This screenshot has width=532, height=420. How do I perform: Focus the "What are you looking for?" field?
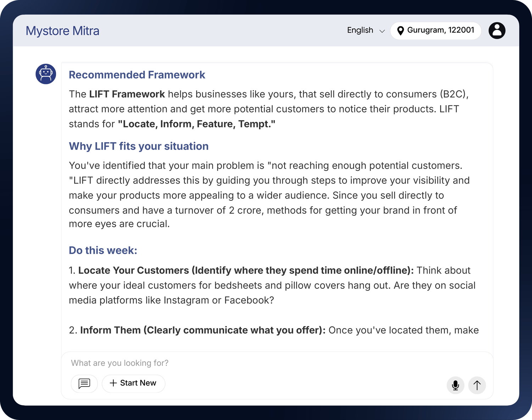(x=248, y=363)
